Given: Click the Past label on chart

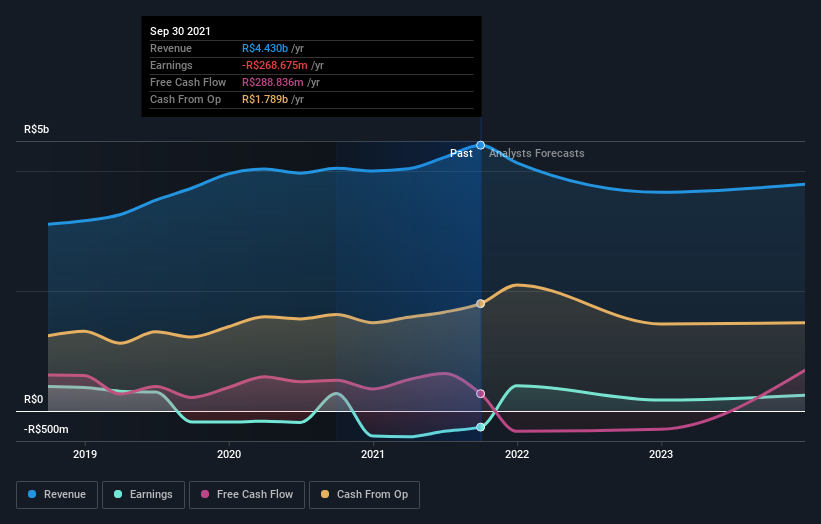Looking at the screenshot, I should coord(461,153).
